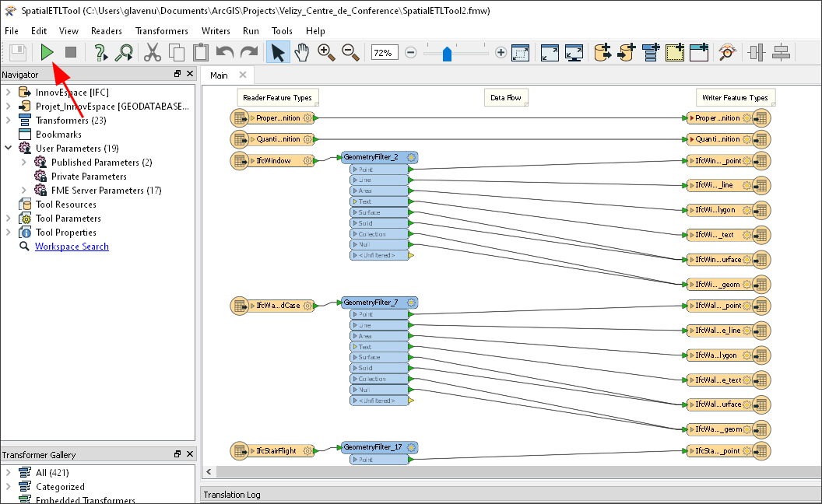Undo the last action

click(224, 52)
